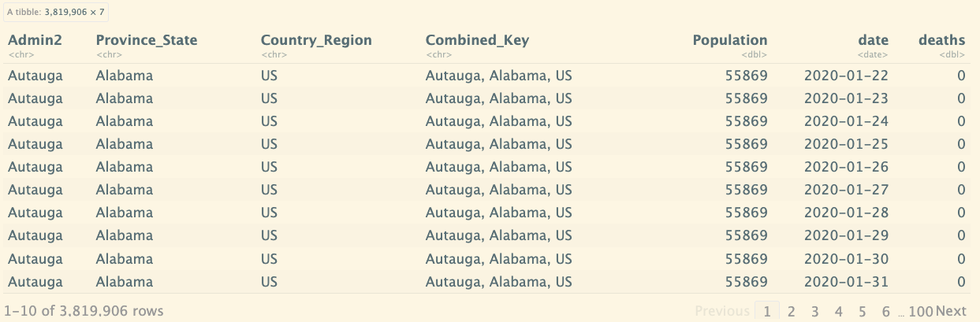Click the Admin2 column header
The image size is (980, 322).
(35, 40)
